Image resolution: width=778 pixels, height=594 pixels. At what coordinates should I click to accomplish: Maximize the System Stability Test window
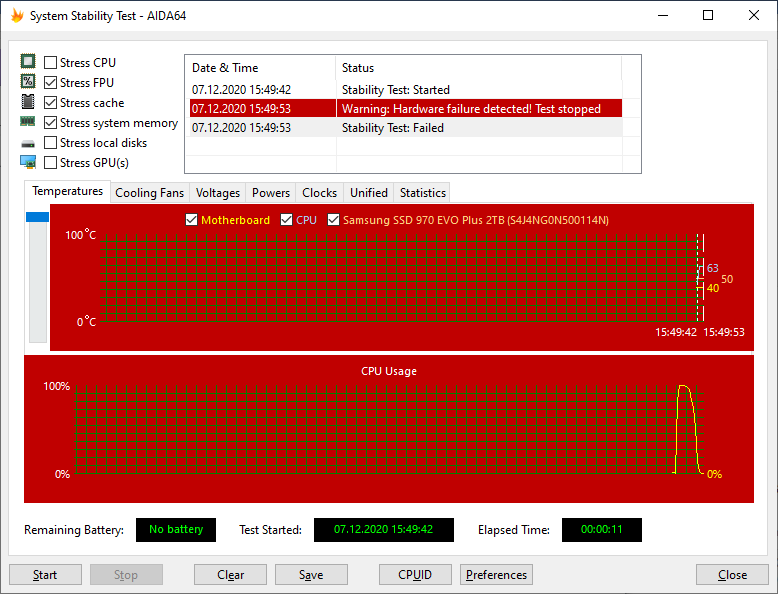tap(708, 15)
